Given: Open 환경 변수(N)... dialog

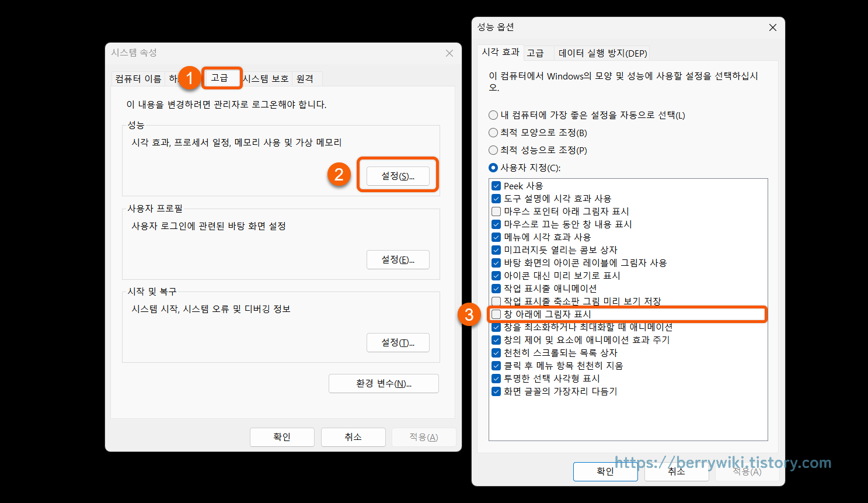Looking at the screenshot, I should click(x=384, y=383).
